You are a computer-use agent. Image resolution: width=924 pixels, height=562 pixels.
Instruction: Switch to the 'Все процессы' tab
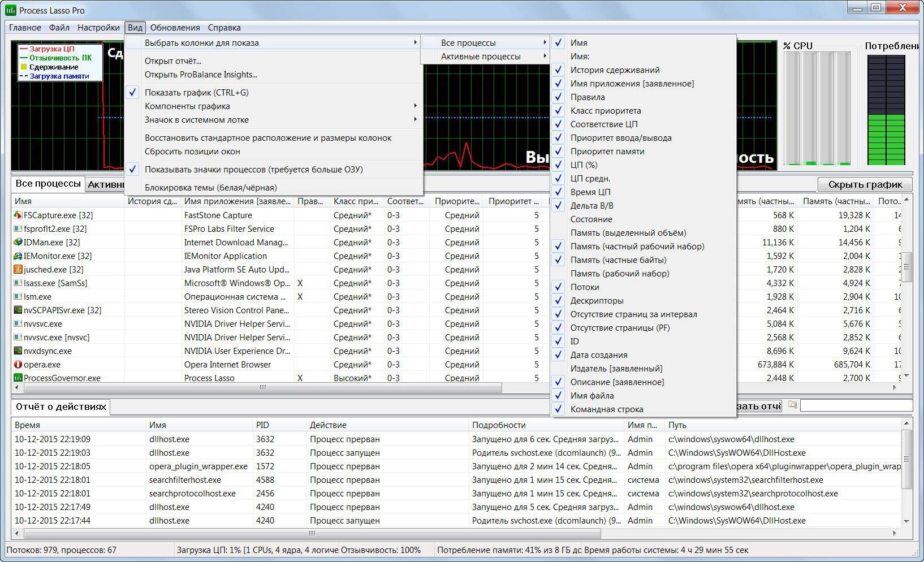point(48,184)
